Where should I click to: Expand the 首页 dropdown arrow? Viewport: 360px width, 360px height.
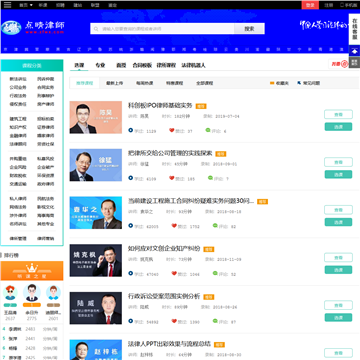31,5
